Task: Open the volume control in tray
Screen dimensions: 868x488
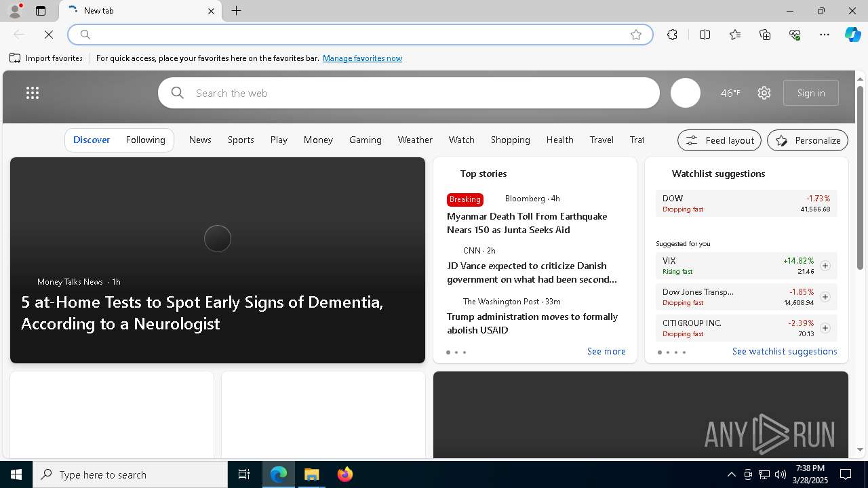Action: [x=780, y=474]
